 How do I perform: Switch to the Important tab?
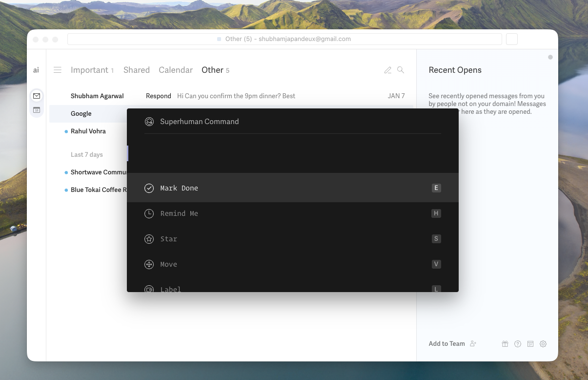(x=90, y=70)
